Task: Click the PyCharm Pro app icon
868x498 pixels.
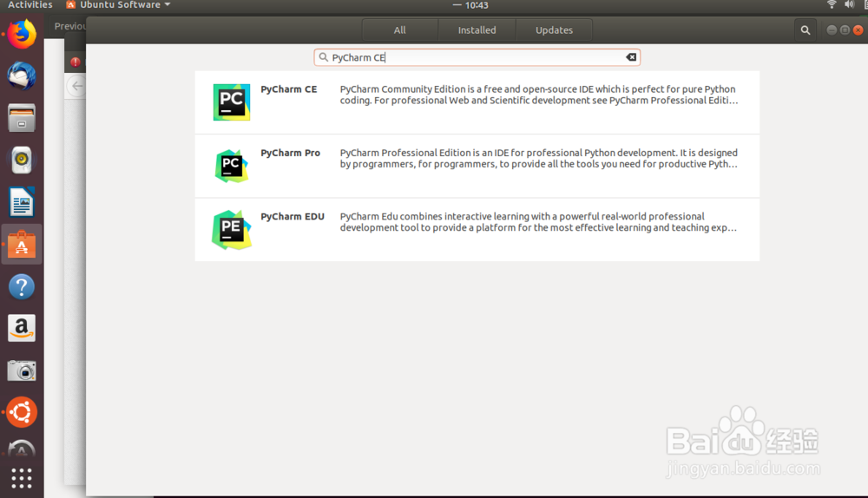Action: pyautogui.click(x=232, y=166)
